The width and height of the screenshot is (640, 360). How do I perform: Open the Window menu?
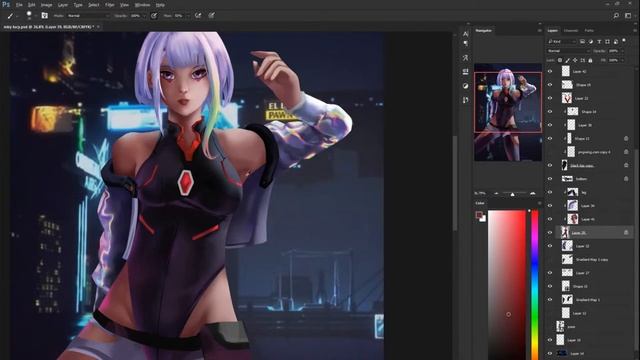[142, 5]
